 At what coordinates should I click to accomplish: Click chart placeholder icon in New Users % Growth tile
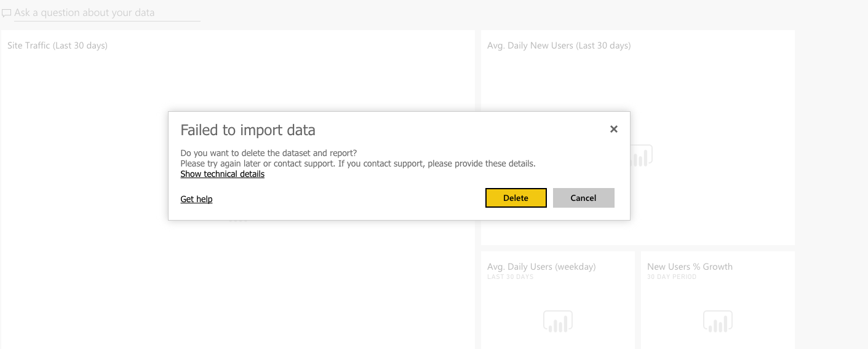point(718,321)
